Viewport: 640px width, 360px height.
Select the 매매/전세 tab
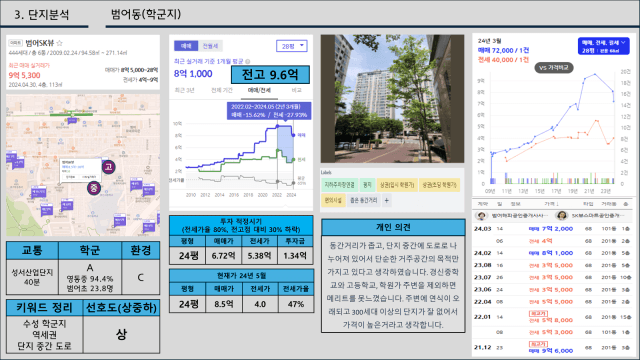point(259,90)
